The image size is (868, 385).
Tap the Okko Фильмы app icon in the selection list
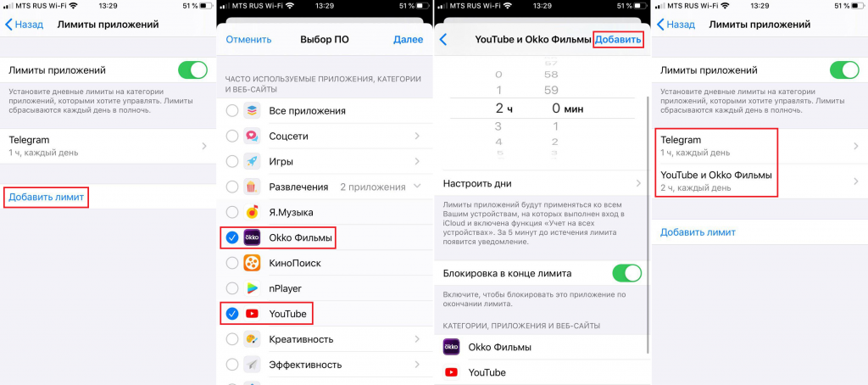[x=252, y=237]
